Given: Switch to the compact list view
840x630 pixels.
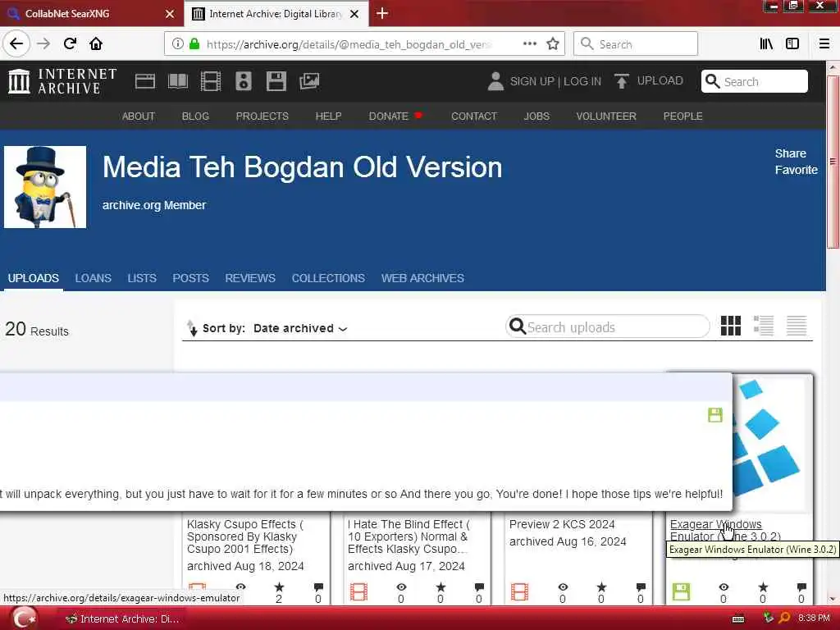Looking at the screenshot, I should click(797, 326).
